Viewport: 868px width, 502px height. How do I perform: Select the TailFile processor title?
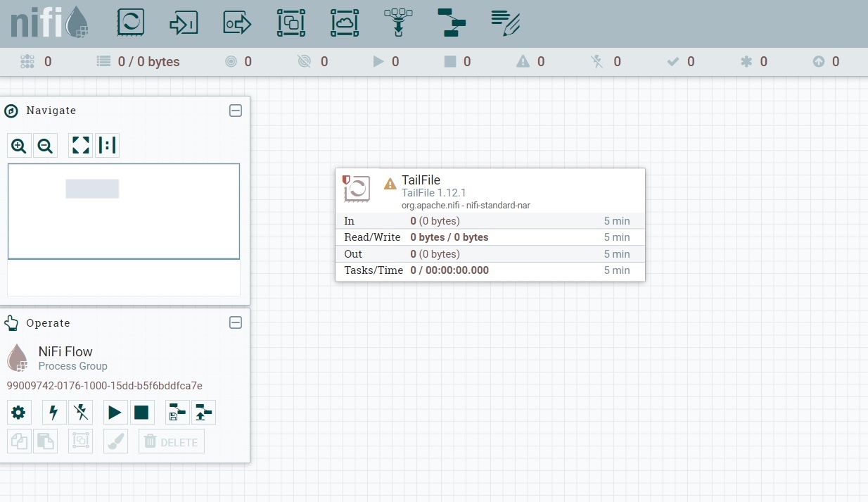[x=421, y=180]
